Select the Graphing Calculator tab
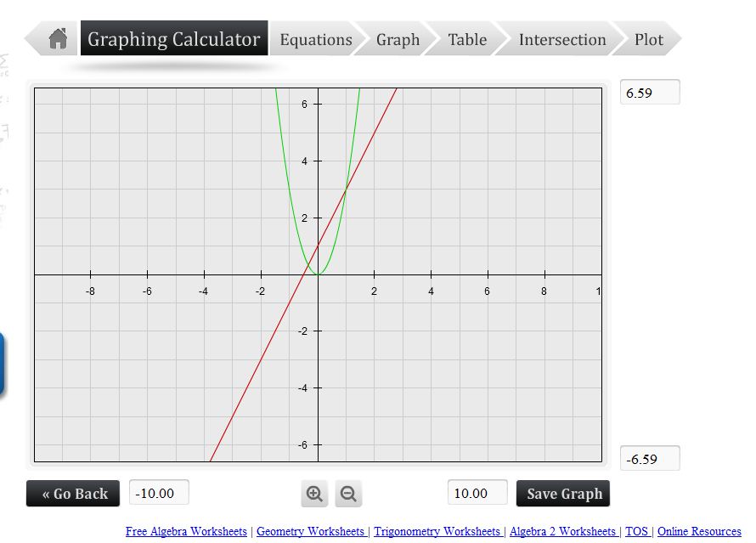The width and height of the screenshot is (756, 543). coord(174,38)
